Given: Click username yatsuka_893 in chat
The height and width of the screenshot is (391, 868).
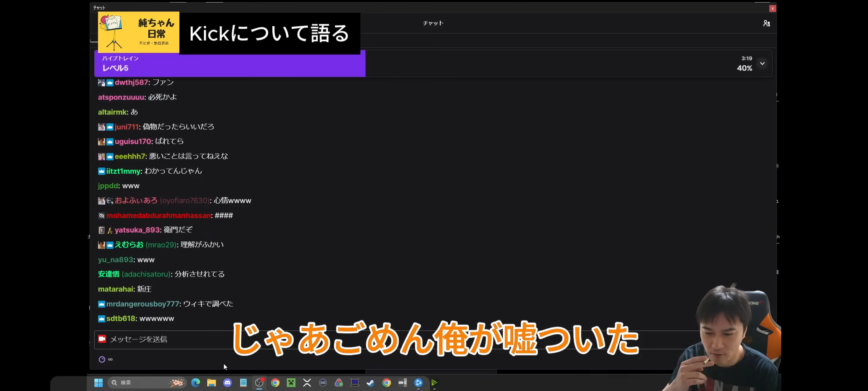Looking at the screenshot, I should click(137, 230).
